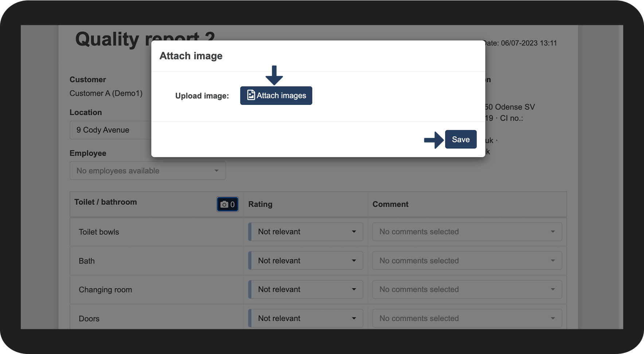
Task: Save the attached image dialog
Action: (461, 139)
